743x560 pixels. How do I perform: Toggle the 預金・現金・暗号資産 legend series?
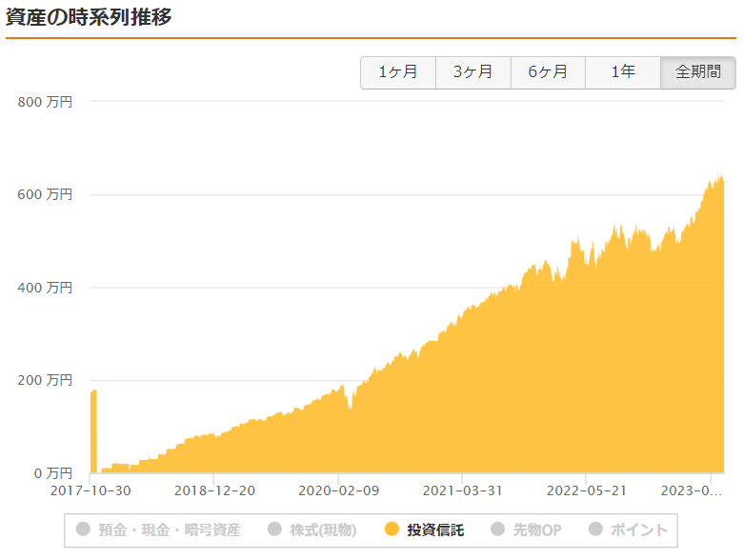(159, 530)
